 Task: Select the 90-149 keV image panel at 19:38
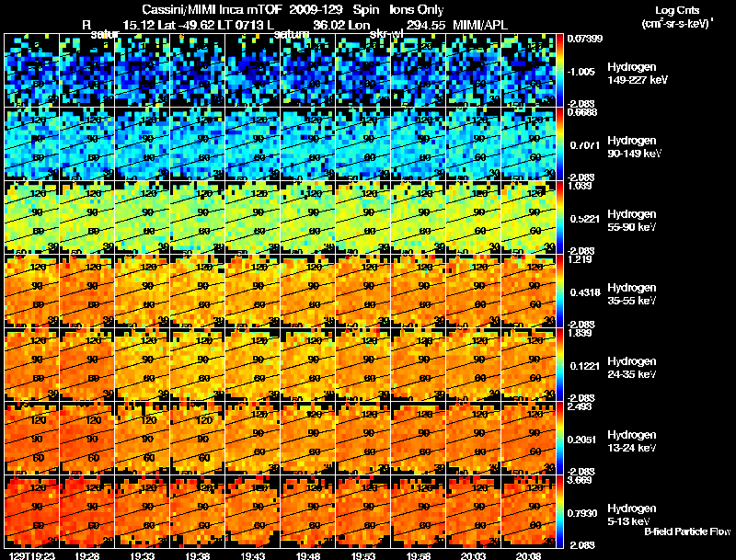197,144
